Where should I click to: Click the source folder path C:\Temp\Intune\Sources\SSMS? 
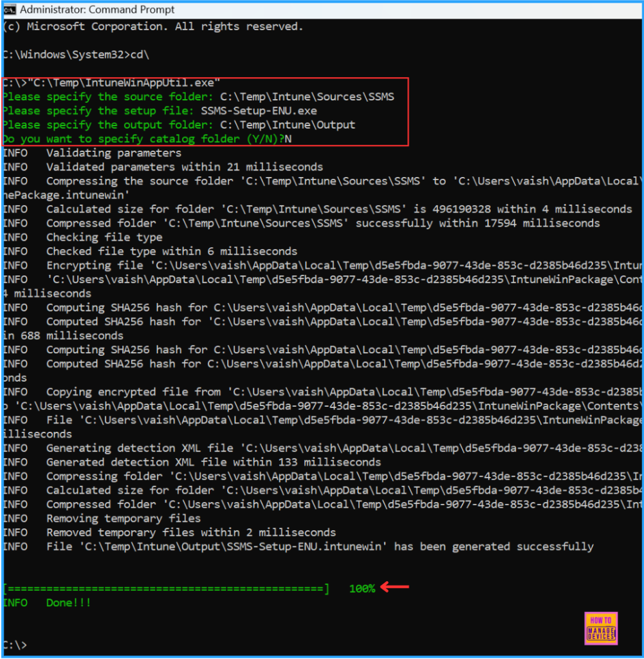(x=307, y=97)
